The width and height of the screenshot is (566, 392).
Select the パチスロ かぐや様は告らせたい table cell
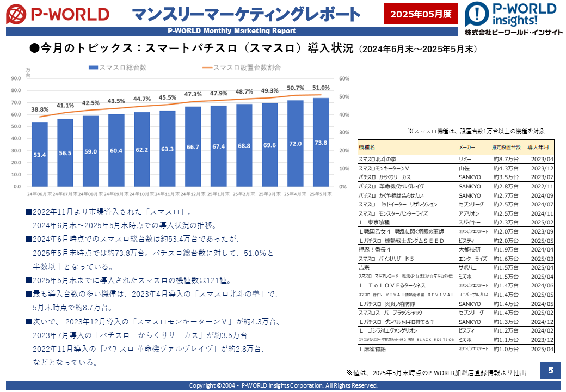point(408,195)
